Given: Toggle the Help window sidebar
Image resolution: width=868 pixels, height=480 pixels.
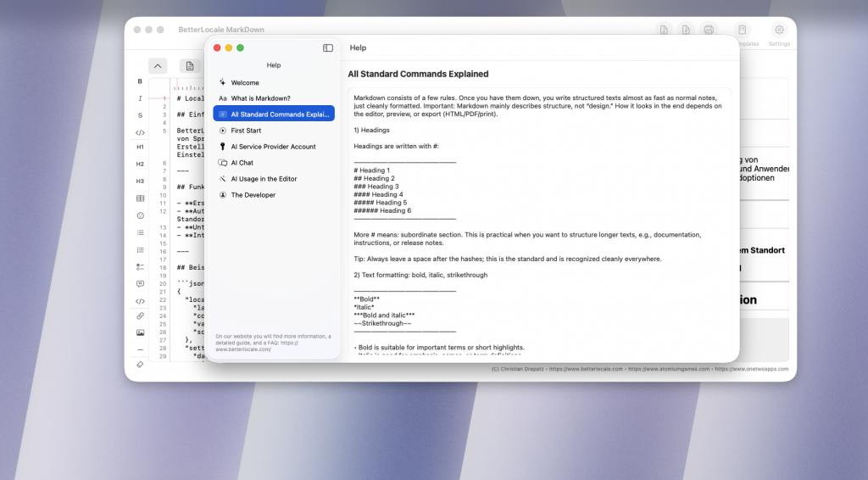Looking at the screenshot, I should (x=328, y=48).
